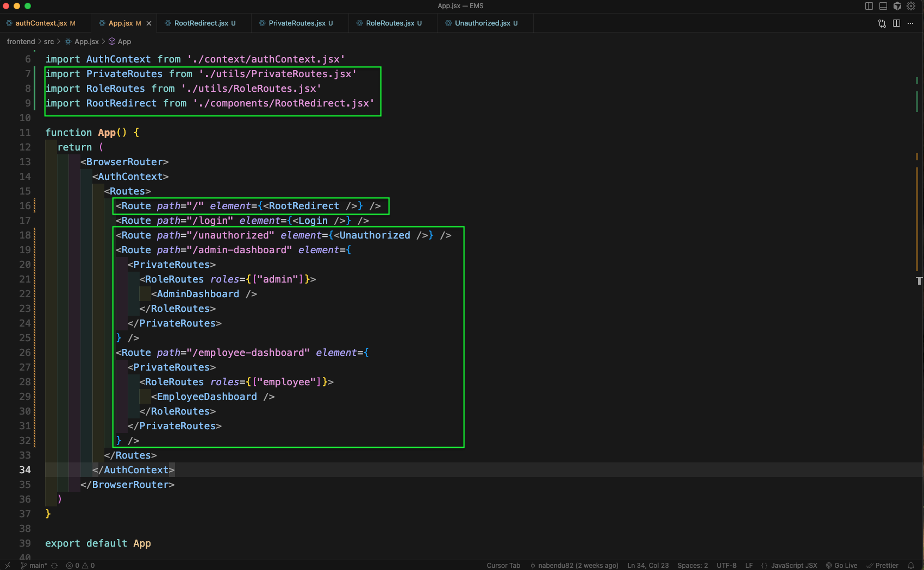Select encoding by clicking UTF-8
The height and width of the screenshot is (570, 924).
click(726, 565)
